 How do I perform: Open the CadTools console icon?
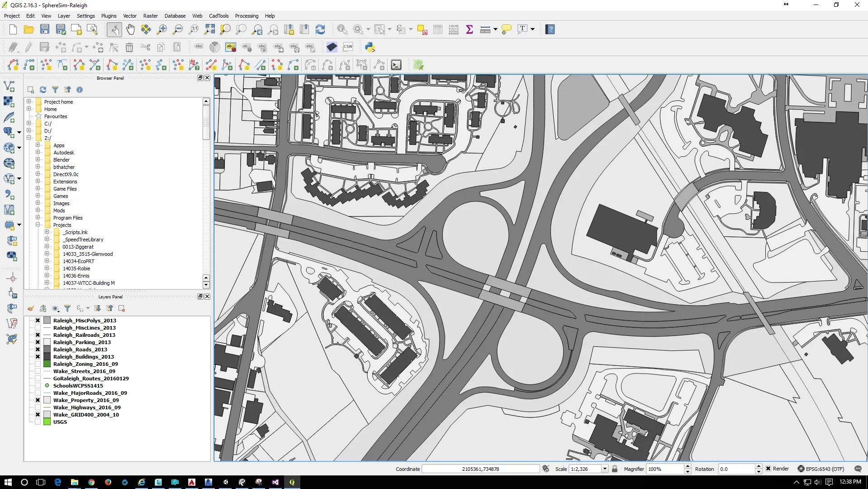396,65
